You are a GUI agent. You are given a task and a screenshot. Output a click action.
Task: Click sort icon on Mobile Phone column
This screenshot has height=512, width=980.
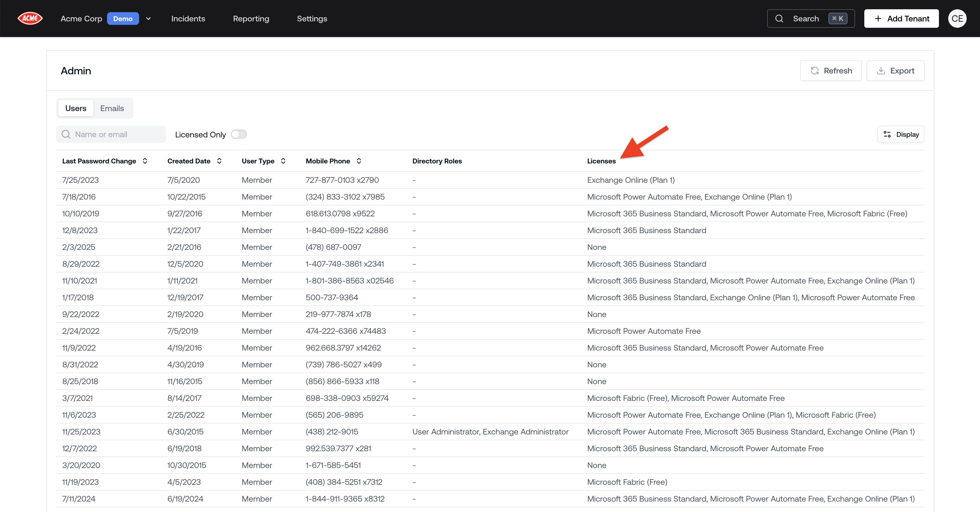[359, 161]
